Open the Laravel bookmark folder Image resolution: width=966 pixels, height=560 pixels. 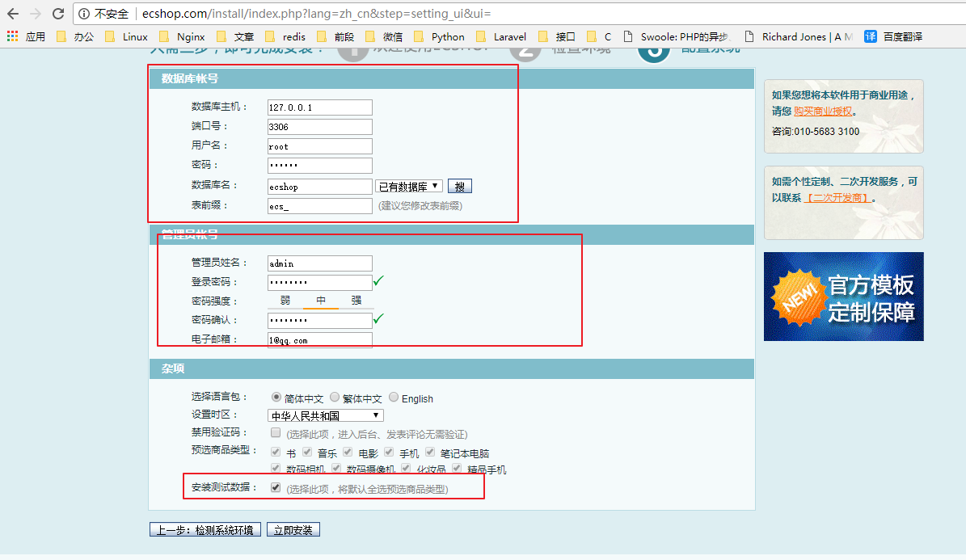point(501,36)
